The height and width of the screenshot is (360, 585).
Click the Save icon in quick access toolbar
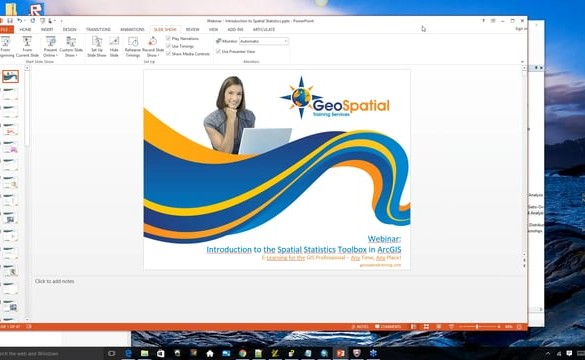[x=10, y=21]
